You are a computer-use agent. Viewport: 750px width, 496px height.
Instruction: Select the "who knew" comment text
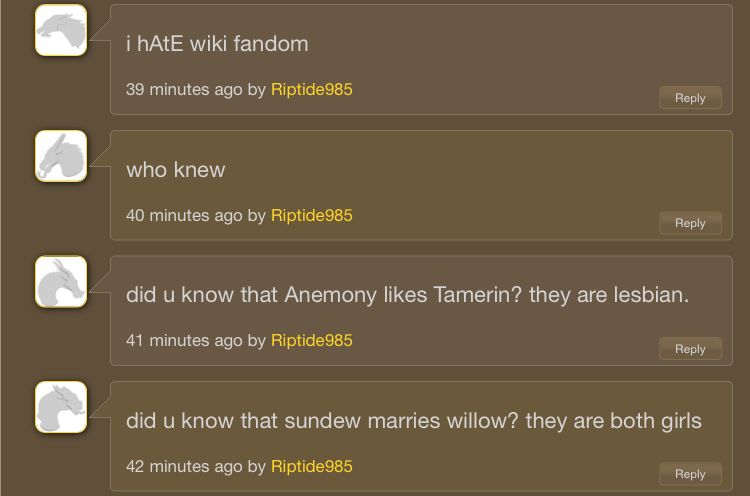pyautogui.click(x=176, y=170)
